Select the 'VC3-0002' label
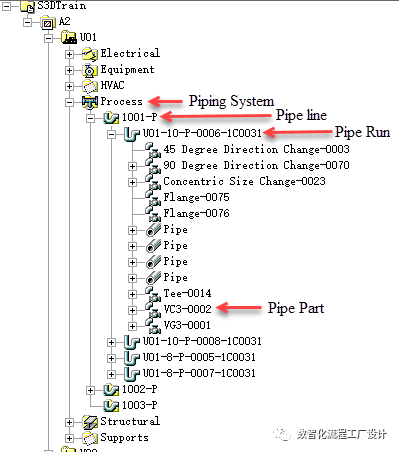The height and width of the screenshot is (452, 399). (x=187, y=309)
